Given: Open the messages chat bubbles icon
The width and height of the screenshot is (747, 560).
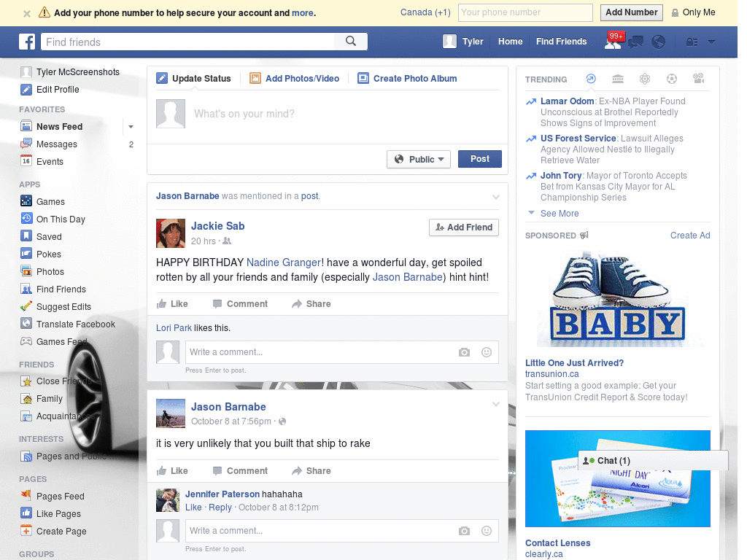Looking at the screenshot, I should coord(635,42).
